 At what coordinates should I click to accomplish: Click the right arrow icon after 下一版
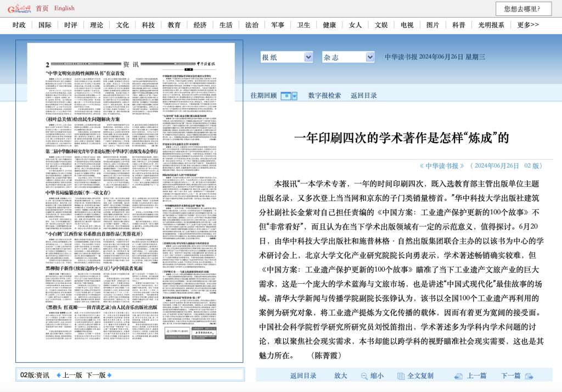point(109,375)
